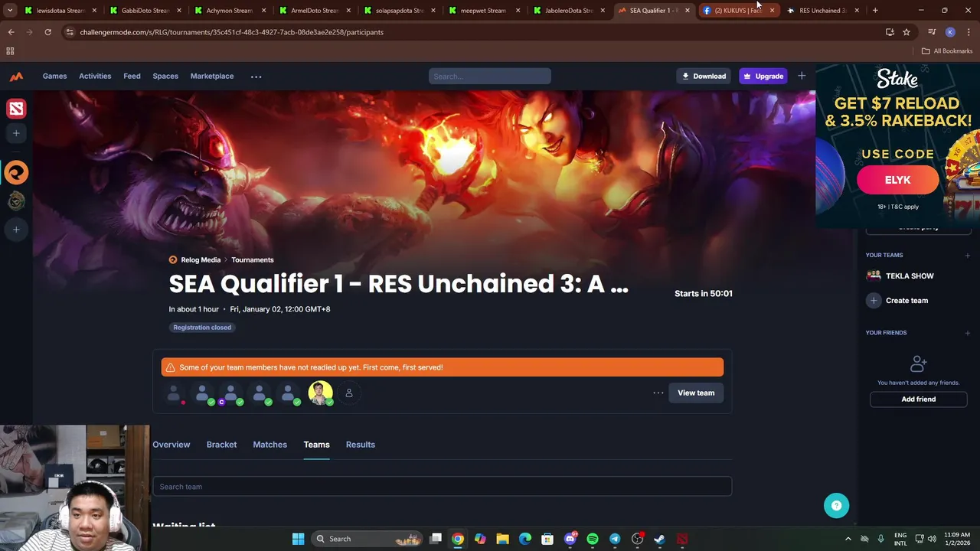The image size is (980, 551).
Task: Click the Windows Start button
Action: click(x=298, y=539)
